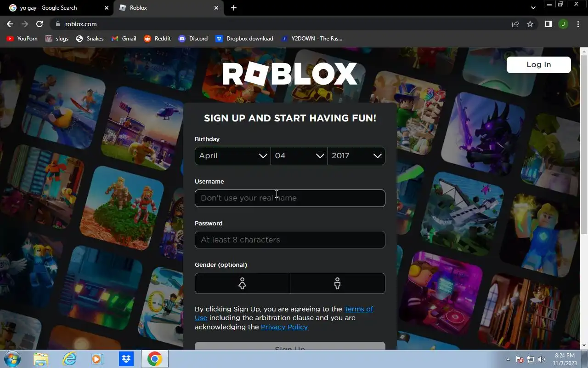
Task: Close the 'yo gay - Google Search' tab
Action: point(107,8)
